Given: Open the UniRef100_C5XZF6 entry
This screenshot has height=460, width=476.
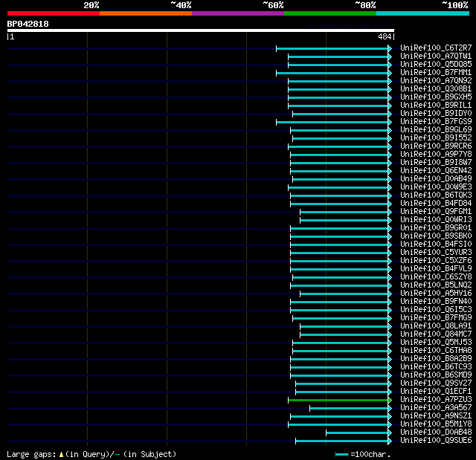Looking at the screenshot, I should 436,261.
